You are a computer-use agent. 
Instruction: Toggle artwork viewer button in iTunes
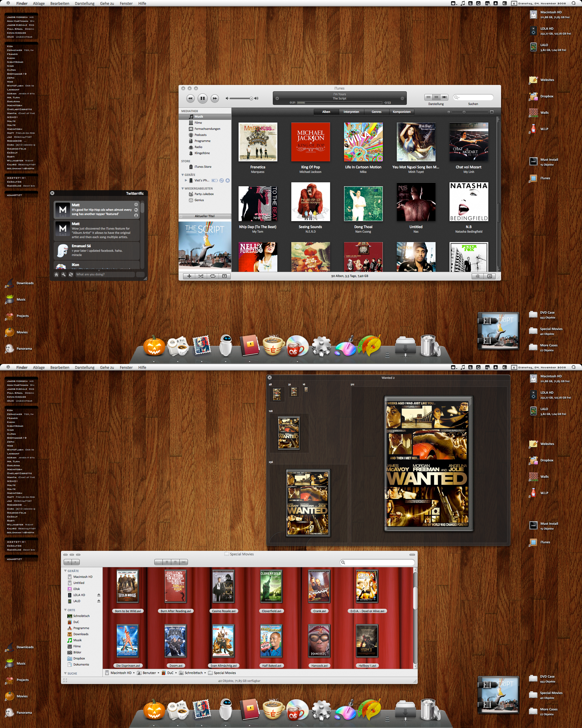click(x=224, y=276)
